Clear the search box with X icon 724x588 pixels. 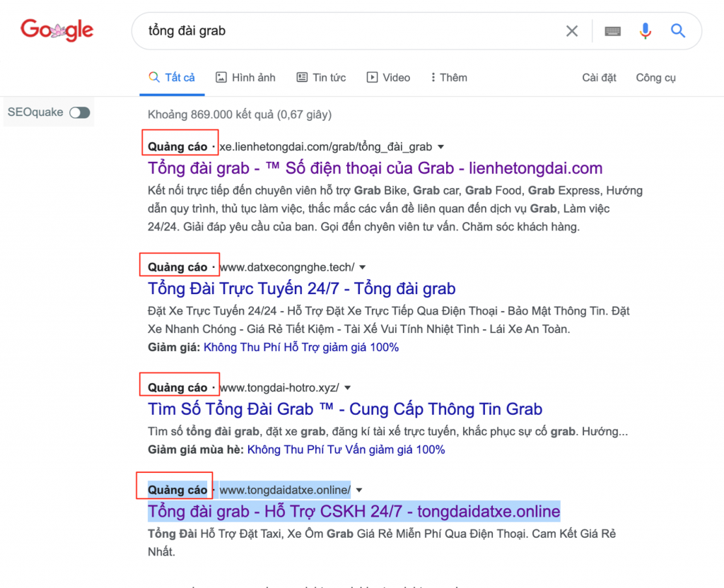[x=572, y=31]
